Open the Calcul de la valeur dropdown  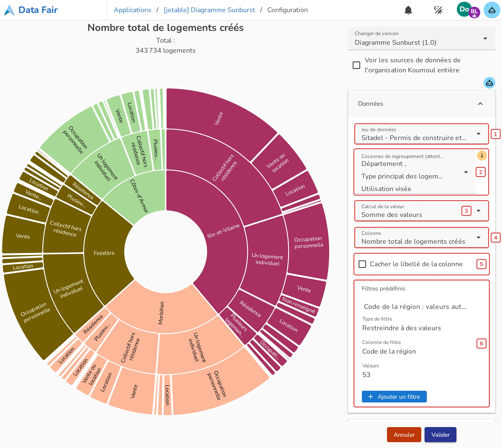421,211
